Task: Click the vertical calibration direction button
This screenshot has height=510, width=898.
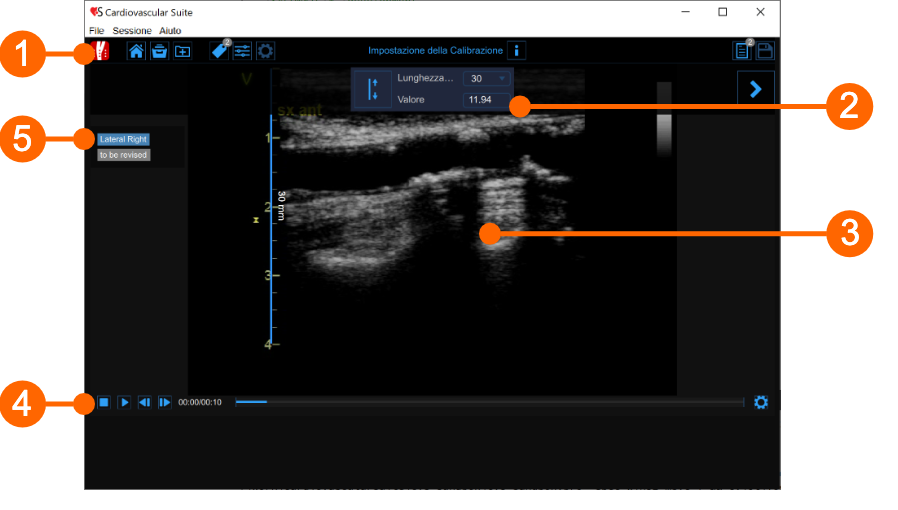Action: 374,88
